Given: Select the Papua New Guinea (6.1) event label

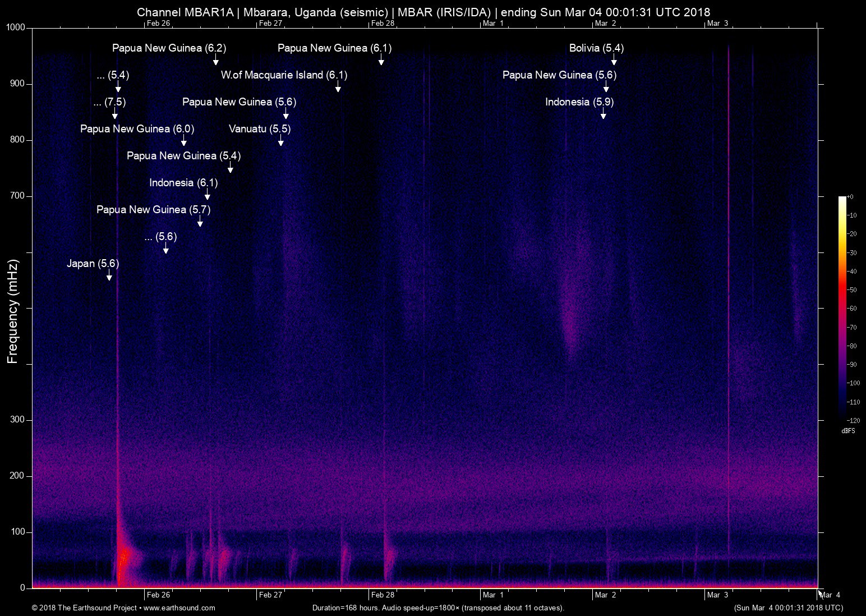Looking at the screenshot, I should [x=334, y=48].
